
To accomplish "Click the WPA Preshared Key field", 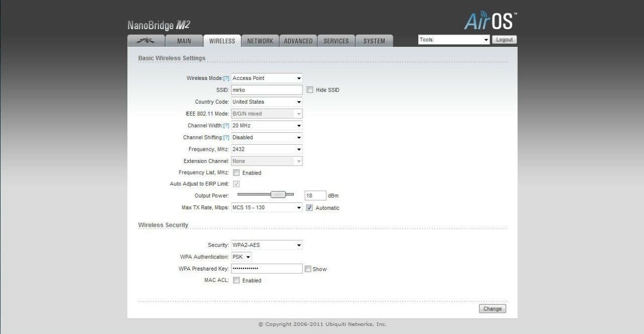I will (267, 269).
